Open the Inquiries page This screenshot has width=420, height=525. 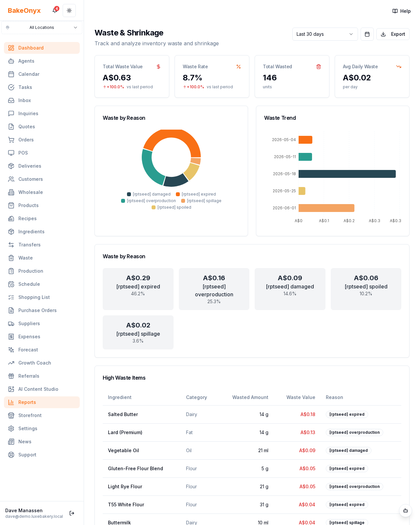42,114
